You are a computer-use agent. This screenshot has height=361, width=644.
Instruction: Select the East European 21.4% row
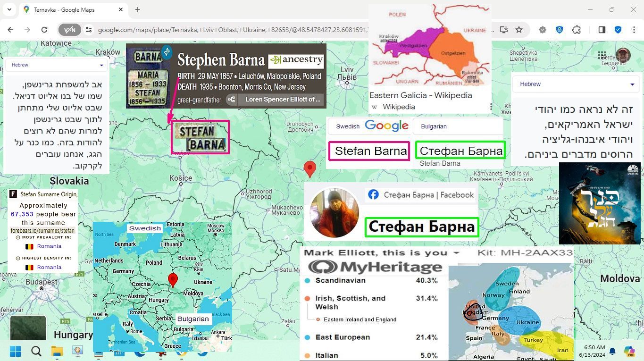click(x=371, y=337)
